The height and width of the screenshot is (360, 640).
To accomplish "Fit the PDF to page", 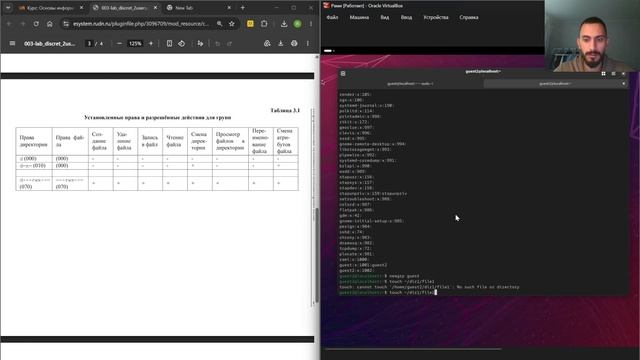I will (x=169, y=43).
